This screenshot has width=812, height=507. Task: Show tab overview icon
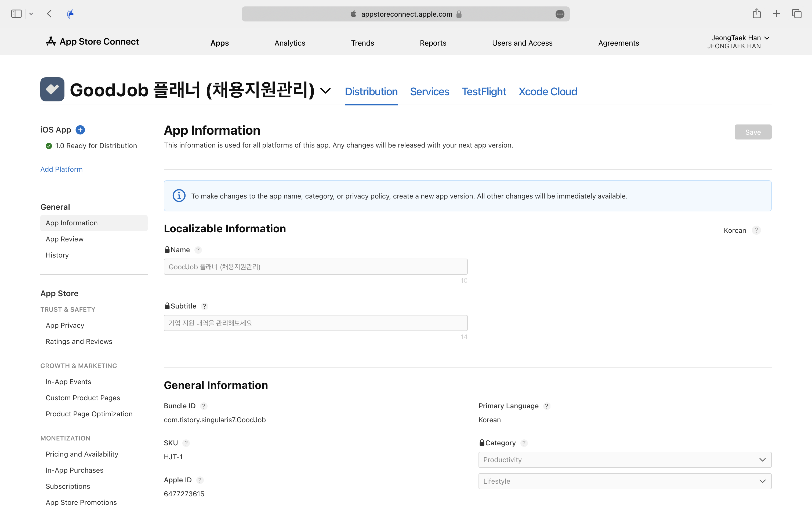(x=797, y=14)
